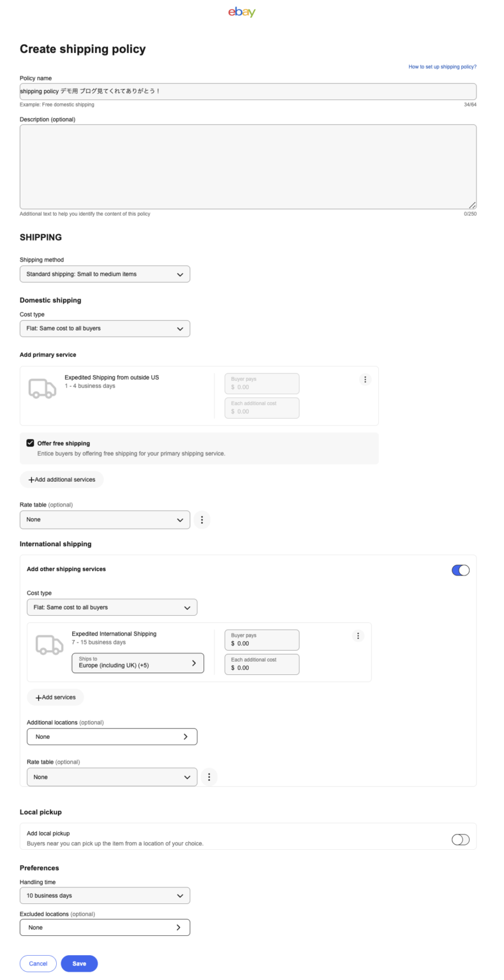The height and width of the screenshot is (980, 504).
Task: Expand Ships to Europe locations selector
Action: tap(138, 663)
